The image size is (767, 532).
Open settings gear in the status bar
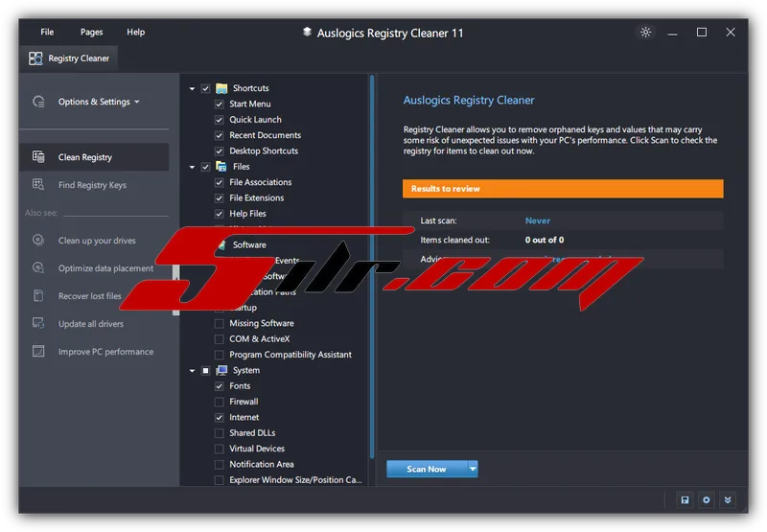[x=707, y=499]
